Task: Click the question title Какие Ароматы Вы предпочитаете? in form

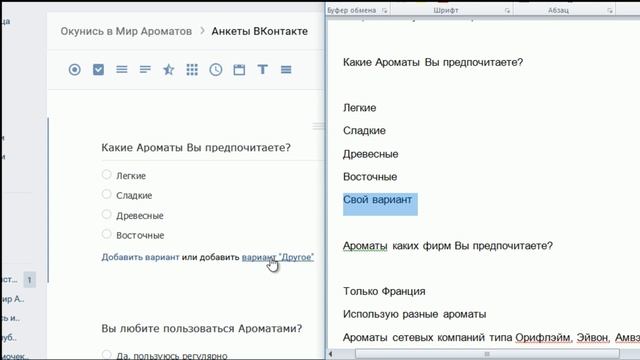Action: click(196, 147)
